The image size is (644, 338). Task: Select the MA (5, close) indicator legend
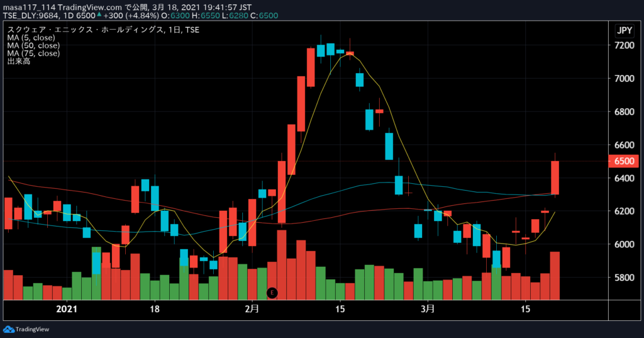31,38
